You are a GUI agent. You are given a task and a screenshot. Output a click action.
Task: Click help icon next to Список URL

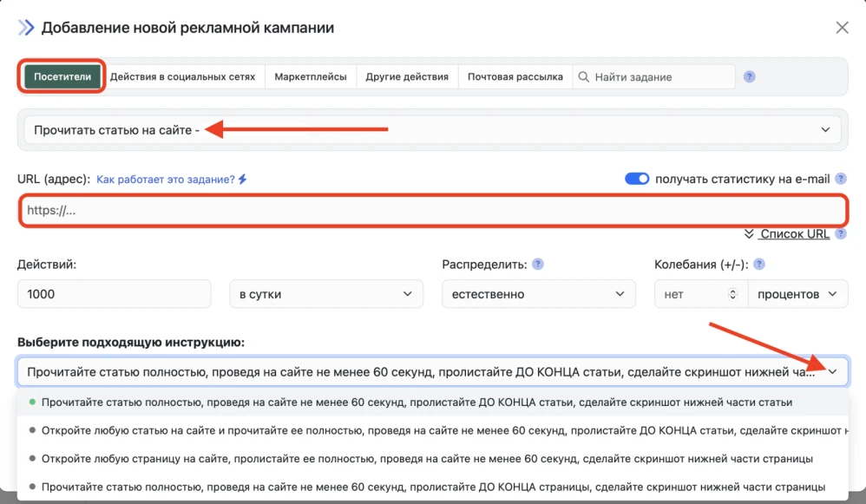pyautogui.click(x=839, y=233)
